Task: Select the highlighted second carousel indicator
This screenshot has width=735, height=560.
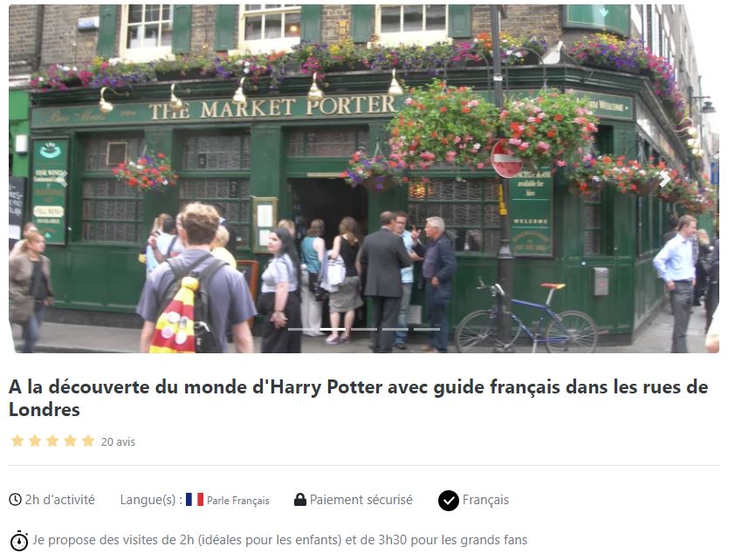Action: click(x=333, y=330)
